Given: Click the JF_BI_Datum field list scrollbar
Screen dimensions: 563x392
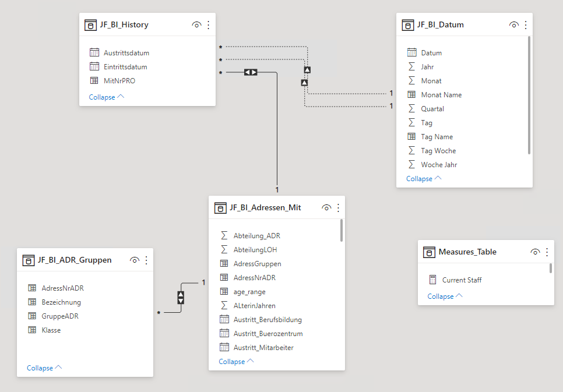Looking at the screenshot, I should 529,95.
